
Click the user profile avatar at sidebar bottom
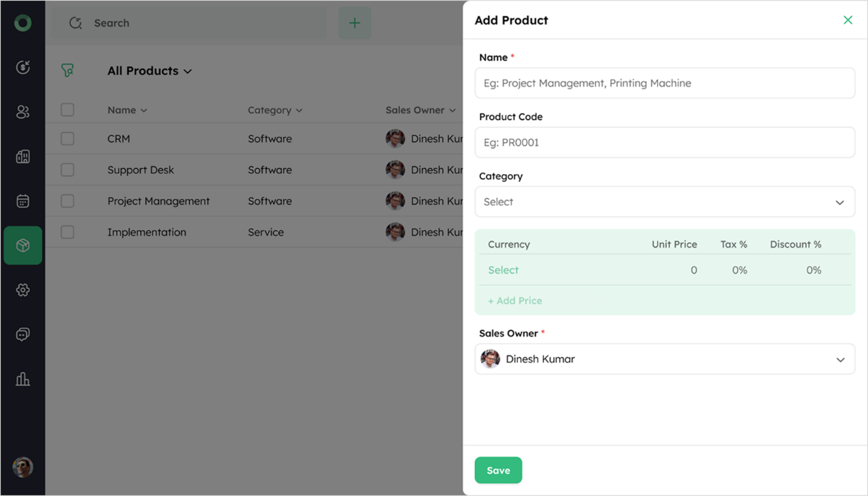[23, 467]
